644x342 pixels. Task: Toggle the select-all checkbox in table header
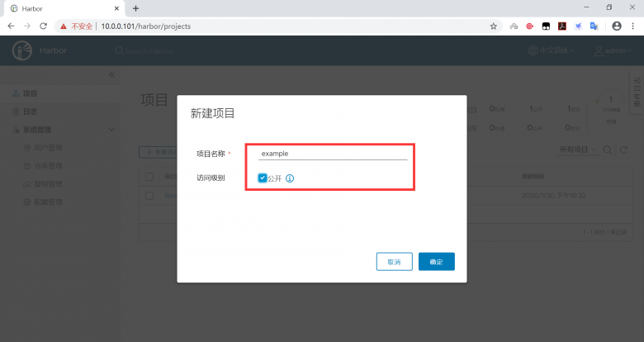pos(149,177)
